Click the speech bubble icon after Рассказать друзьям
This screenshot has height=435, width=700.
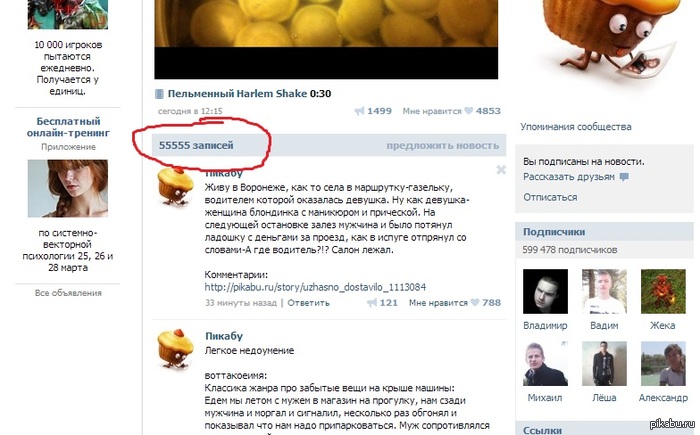624,177
